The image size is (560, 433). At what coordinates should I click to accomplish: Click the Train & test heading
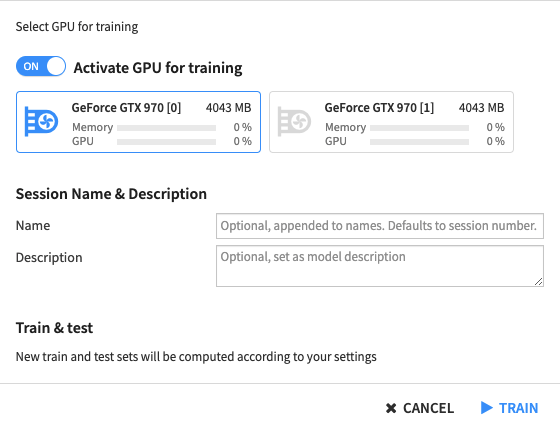(x=54, y=328)
